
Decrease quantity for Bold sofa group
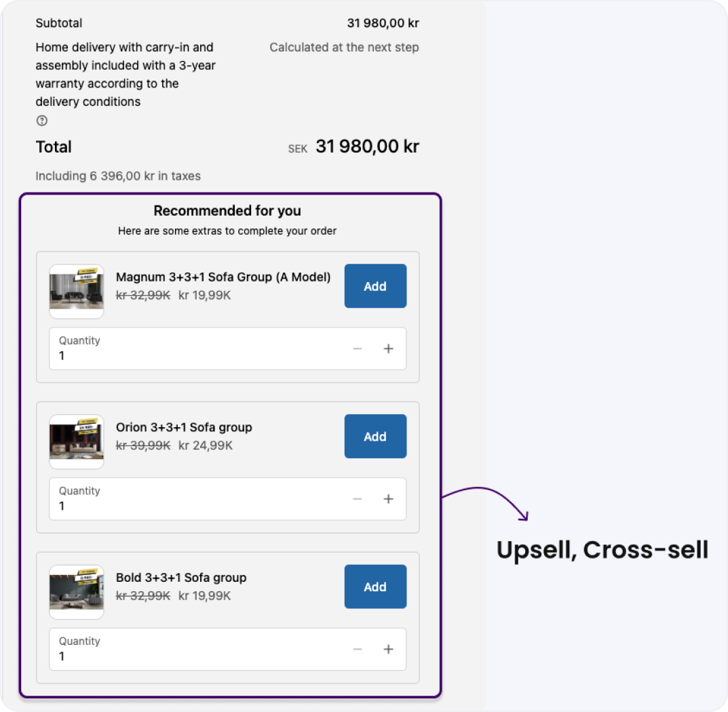pyautogui.click(x=357, y=650)
